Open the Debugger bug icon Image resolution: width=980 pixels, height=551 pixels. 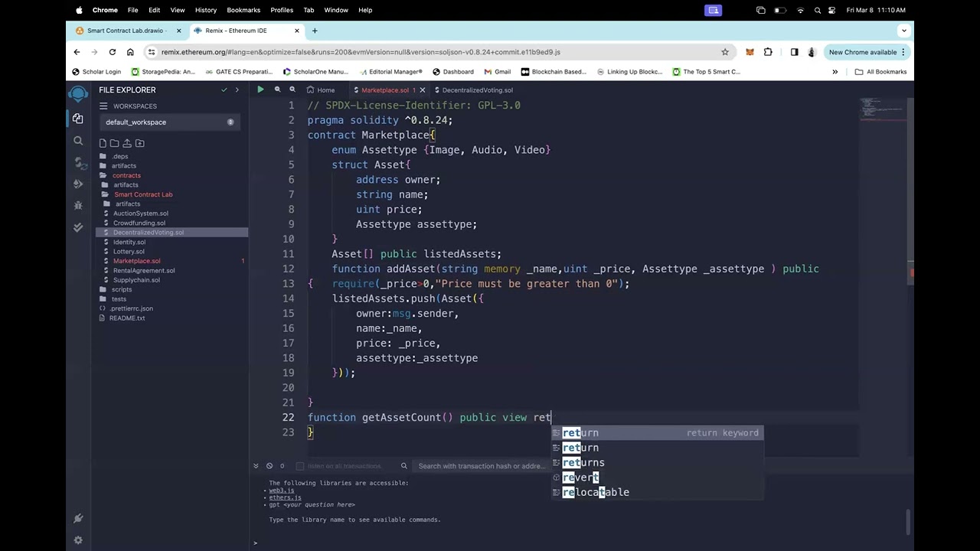(78, 205)
